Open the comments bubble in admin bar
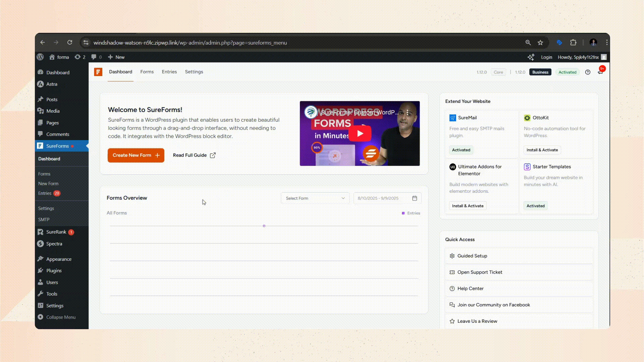644x362 pixels. coord(96,57)
